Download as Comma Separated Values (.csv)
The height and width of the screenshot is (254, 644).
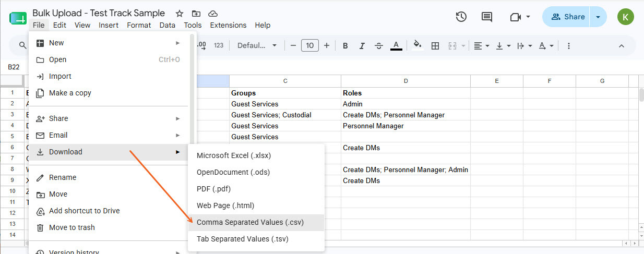pos(256,222)
